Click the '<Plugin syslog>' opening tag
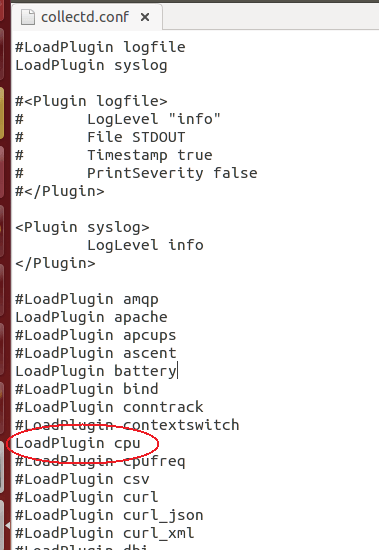 [82, 227]
